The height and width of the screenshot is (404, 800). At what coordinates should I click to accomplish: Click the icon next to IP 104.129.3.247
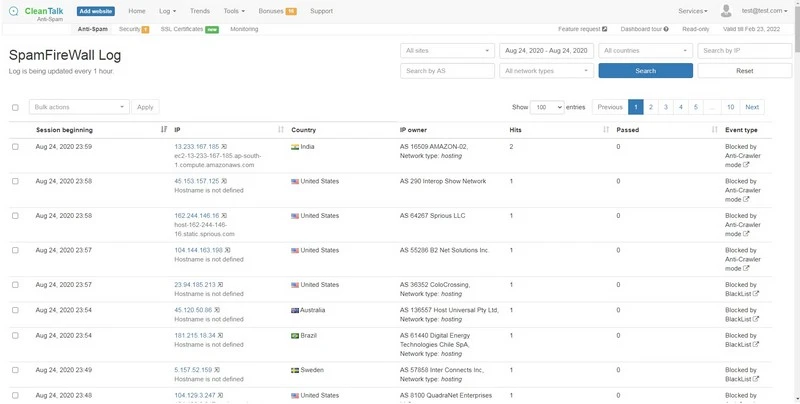click(x=220, y=395)
